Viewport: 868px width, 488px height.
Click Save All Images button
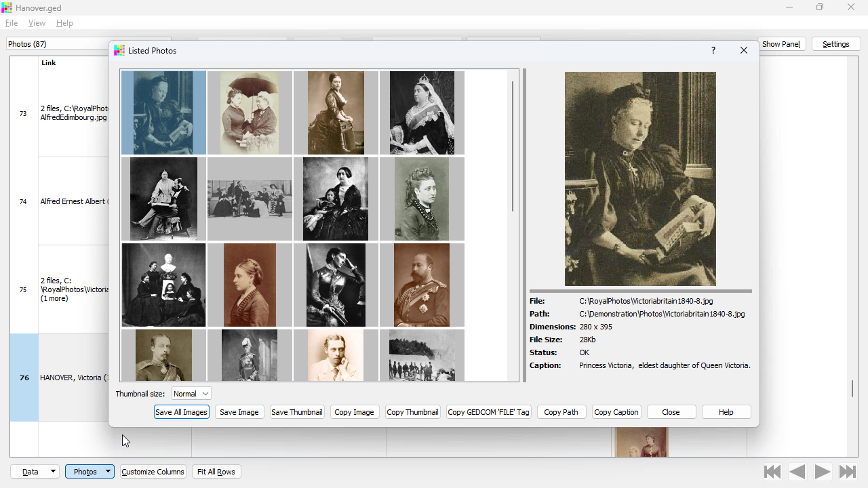pos(181,412)
